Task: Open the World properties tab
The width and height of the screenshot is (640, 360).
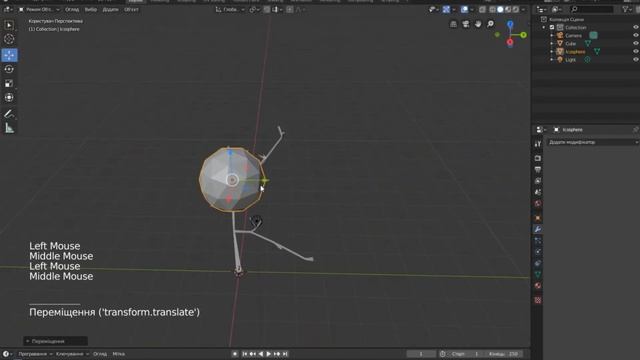Action: coord(538,204)
